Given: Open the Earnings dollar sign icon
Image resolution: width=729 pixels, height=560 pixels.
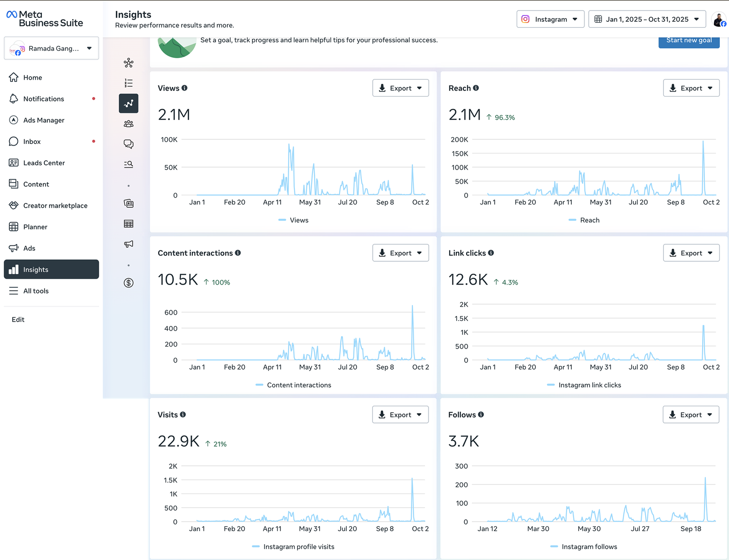Looking at the screenshot, I should pyautogui.click(x=128, y=283).
